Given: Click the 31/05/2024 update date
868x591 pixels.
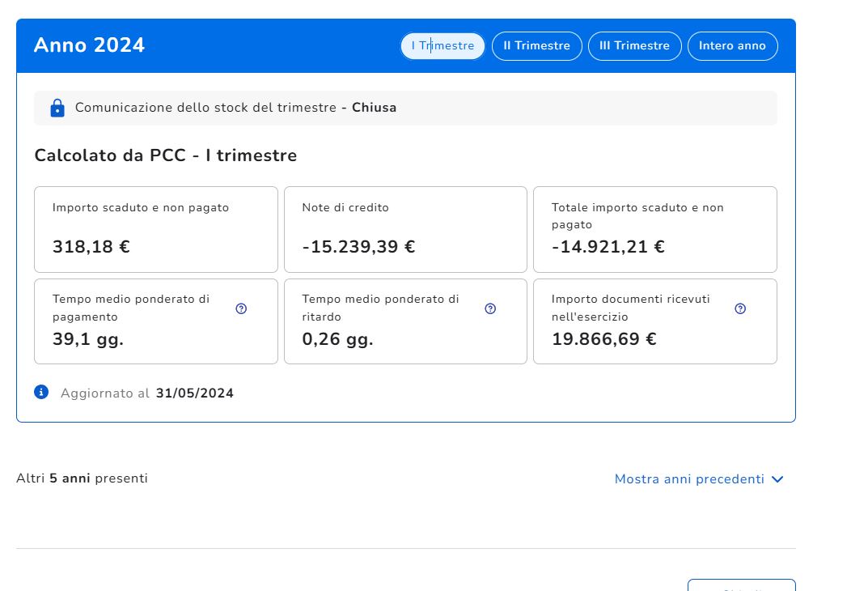Looking at the screenshot, I should click(195, 393).
